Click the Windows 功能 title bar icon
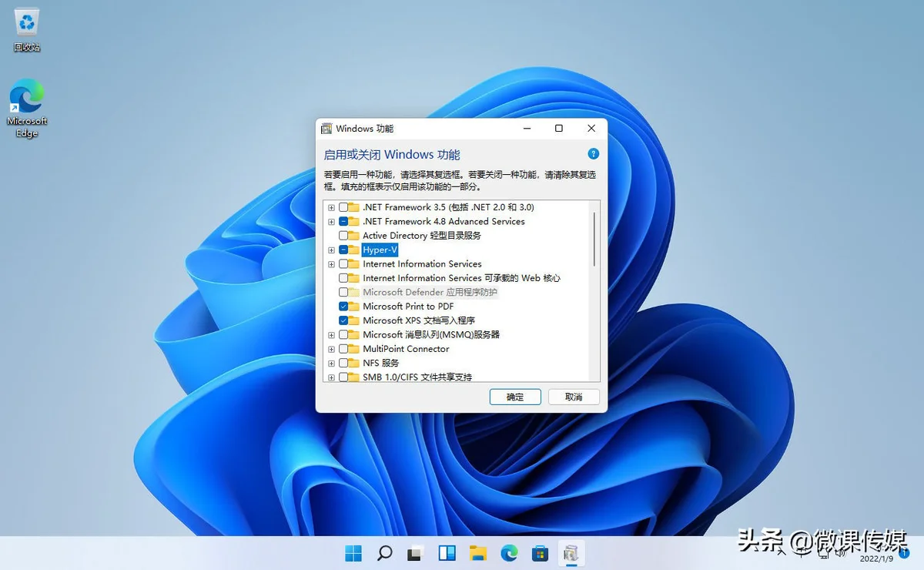Screen dimensions: 924x570 pyautogui.click(x=326, y=129)
